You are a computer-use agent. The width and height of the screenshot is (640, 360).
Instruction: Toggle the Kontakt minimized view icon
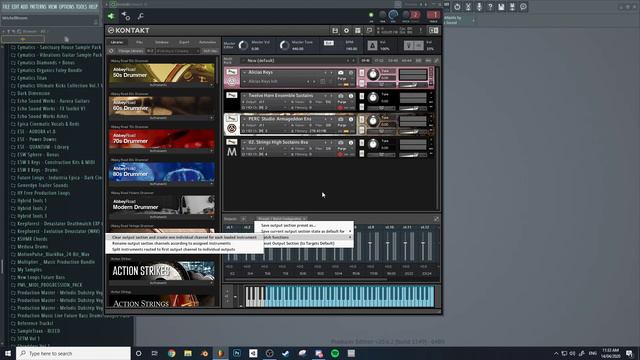click(369, 31)
